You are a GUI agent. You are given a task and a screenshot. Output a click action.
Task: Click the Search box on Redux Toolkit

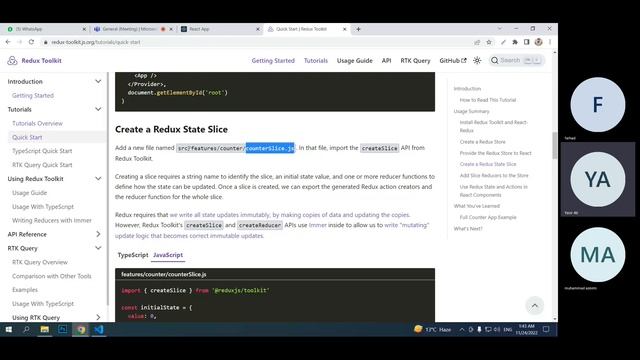516,60
